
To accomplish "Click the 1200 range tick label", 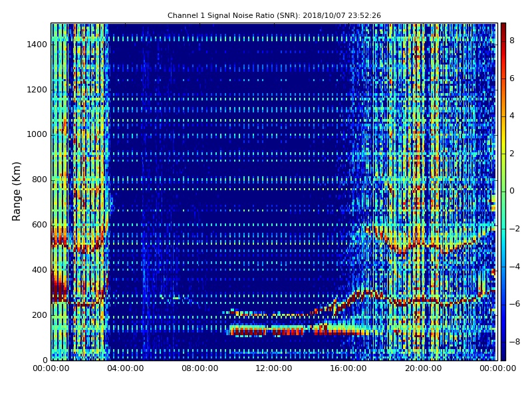I will coord(37,90).
